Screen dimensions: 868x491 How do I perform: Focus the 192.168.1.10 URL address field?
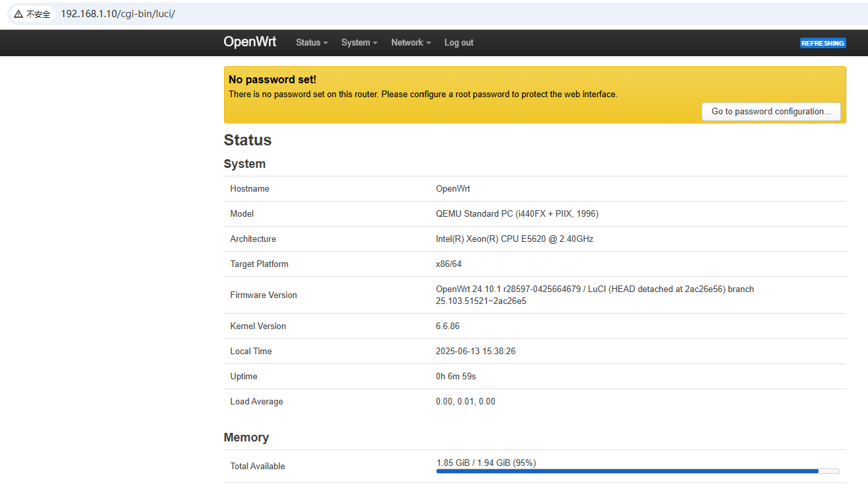pyautogui.click(x=118, y=14)
